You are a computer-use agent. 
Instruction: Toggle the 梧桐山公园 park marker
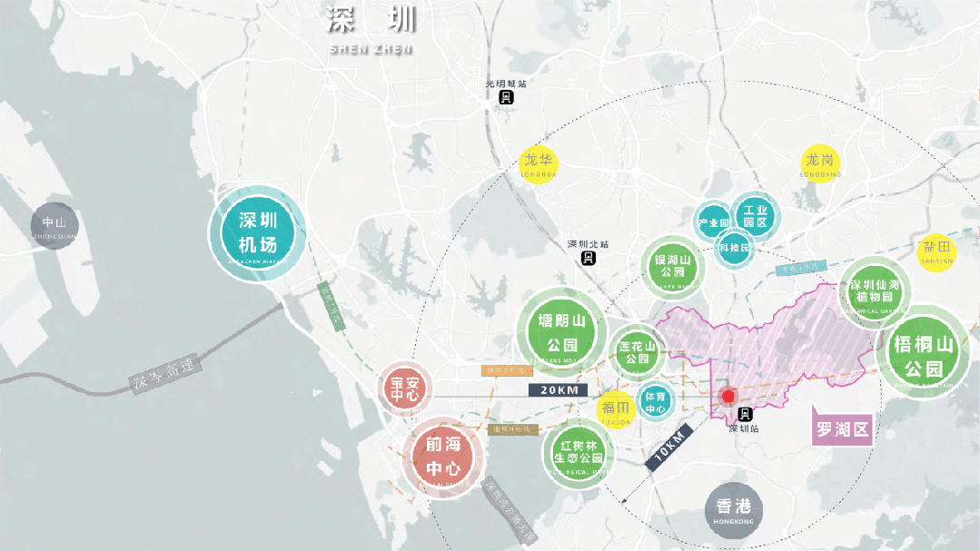(x=923, y=352)
